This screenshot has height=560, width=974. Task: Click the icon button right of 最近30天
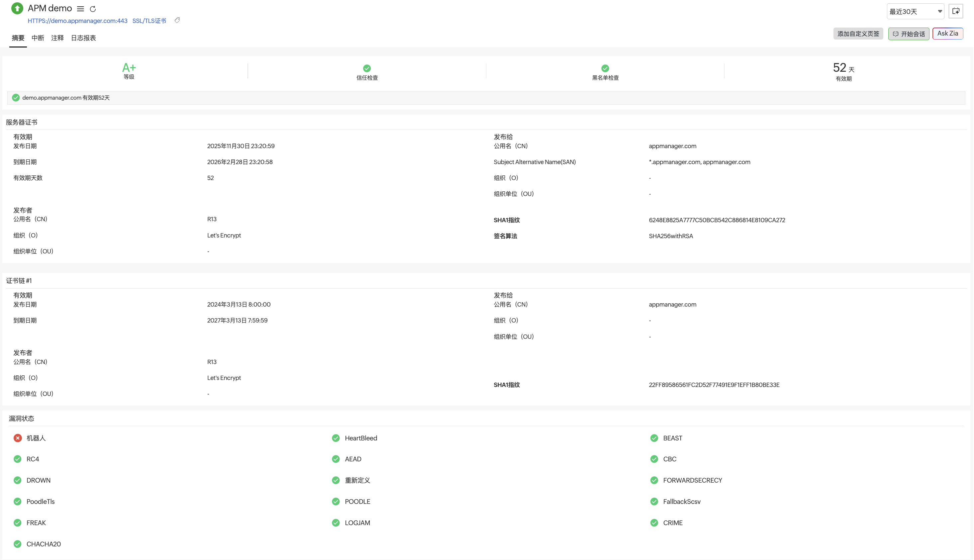(x=955, y=11)
